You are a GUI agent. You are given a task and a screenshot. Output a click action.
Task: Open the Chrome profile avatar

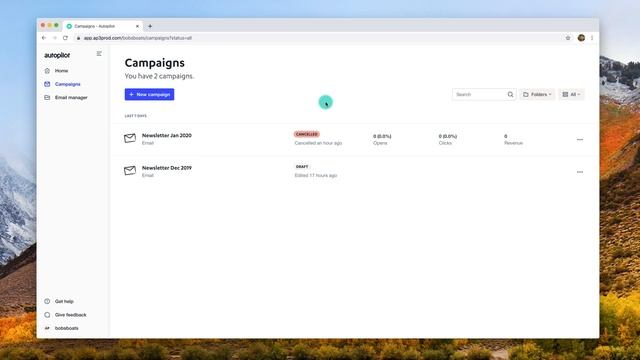581,38
